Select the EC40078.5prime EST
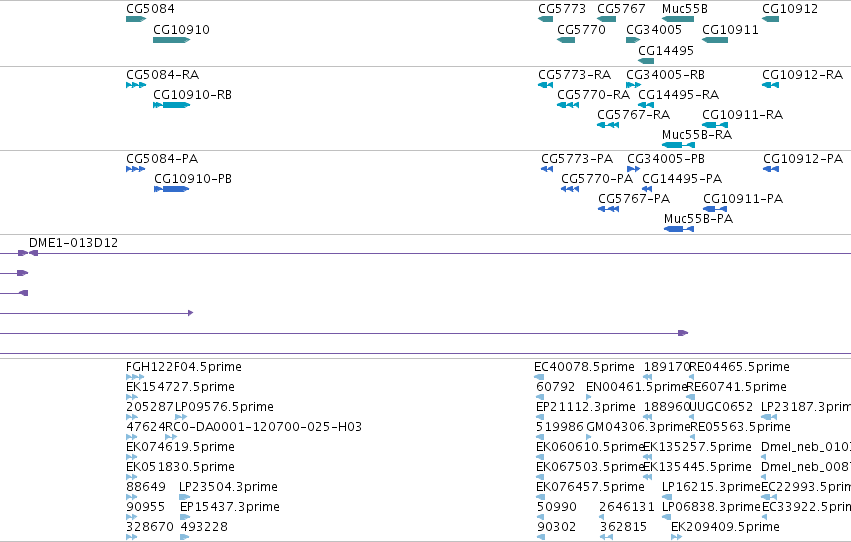Viewport: 851px width, 542px height. [x=539, y=377]
